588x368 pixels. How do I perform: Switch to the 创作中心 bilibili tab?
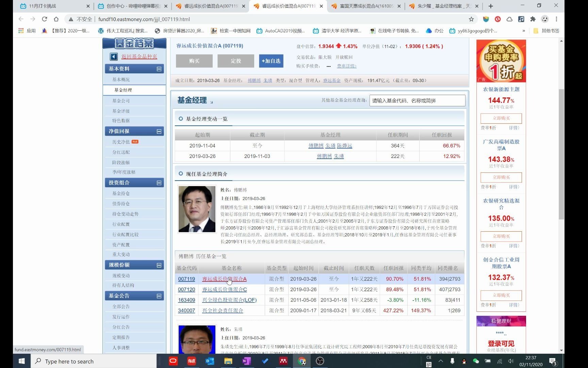[132, 6]
